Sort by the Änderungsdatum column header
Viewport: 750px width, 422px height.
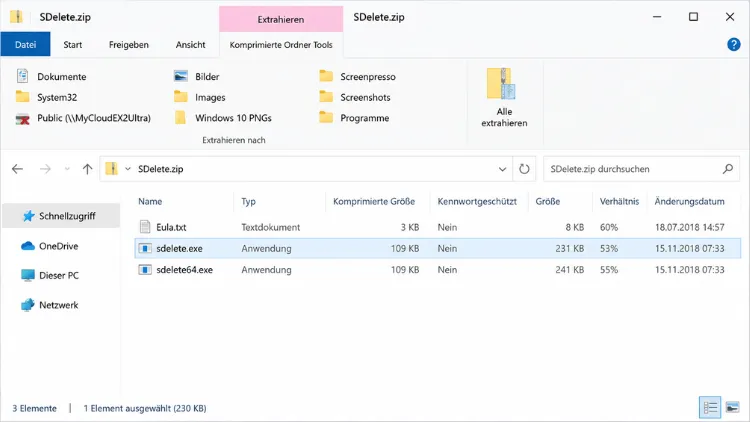pos(689,201)
